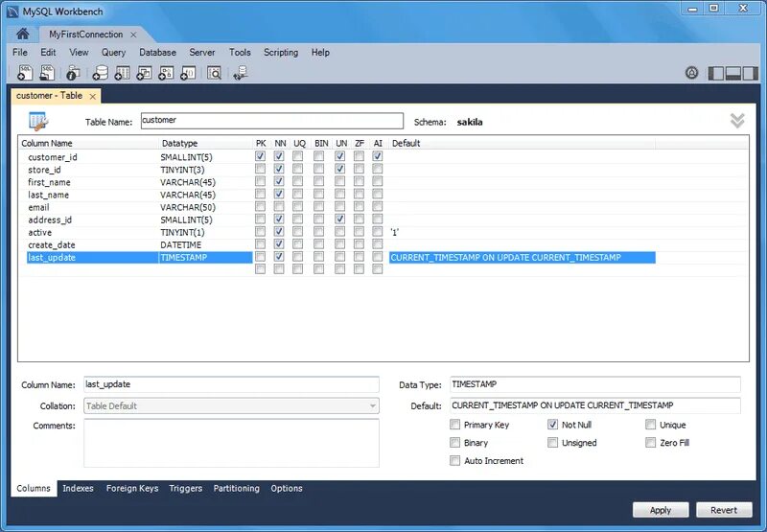Close the MyFirstConnection tab
767x532 pixels.
[x=133, y=35]
